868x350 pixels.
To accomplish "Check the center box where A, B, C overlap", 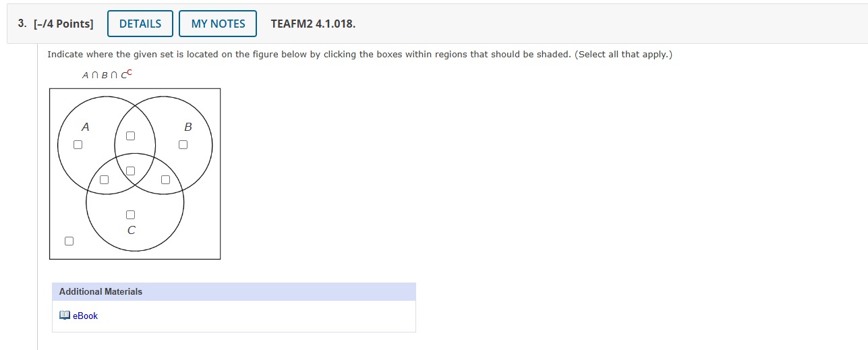I will coord(131,171).
